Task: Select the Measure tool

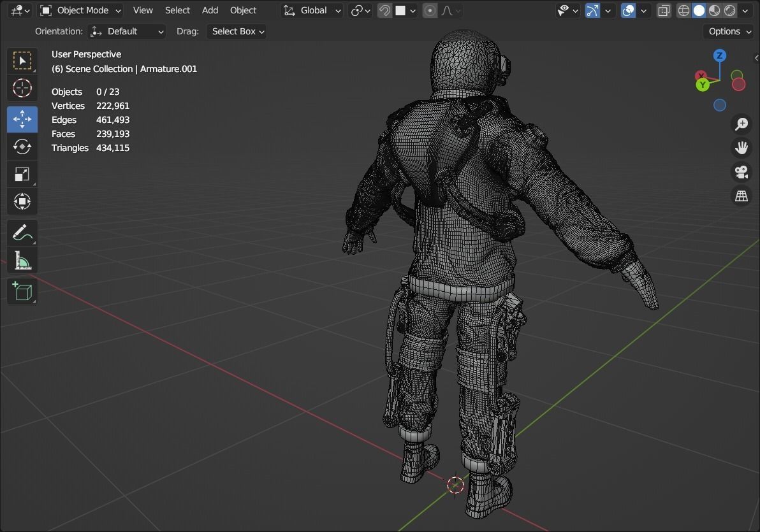Action: pyautogui.click(x=22, y=261)
